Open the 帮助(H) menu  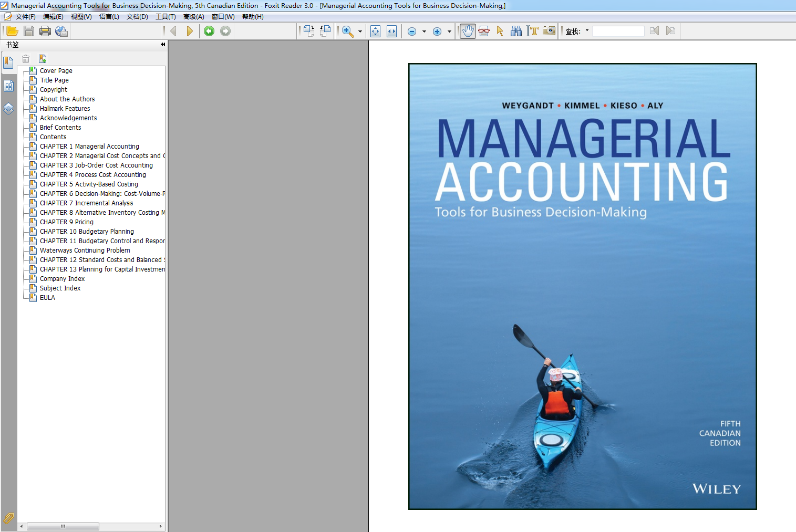[x=253, y=17]
